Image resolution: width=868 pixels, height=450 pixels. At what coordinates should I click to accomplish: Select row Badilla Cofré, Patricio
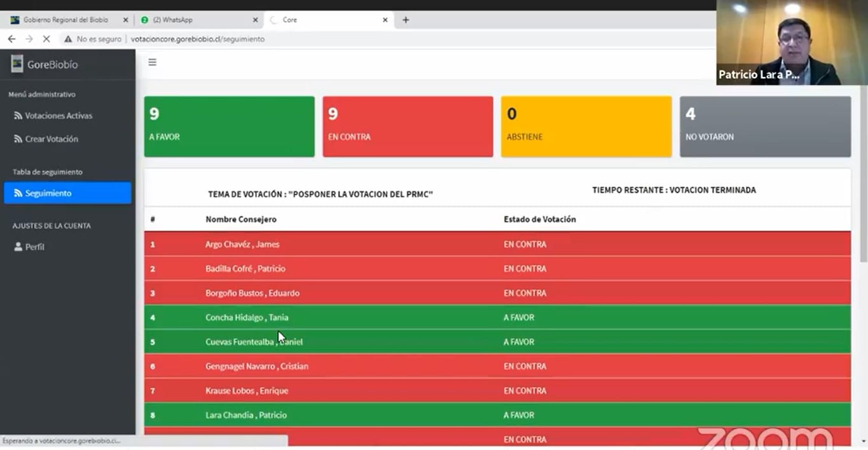point(497,268)
